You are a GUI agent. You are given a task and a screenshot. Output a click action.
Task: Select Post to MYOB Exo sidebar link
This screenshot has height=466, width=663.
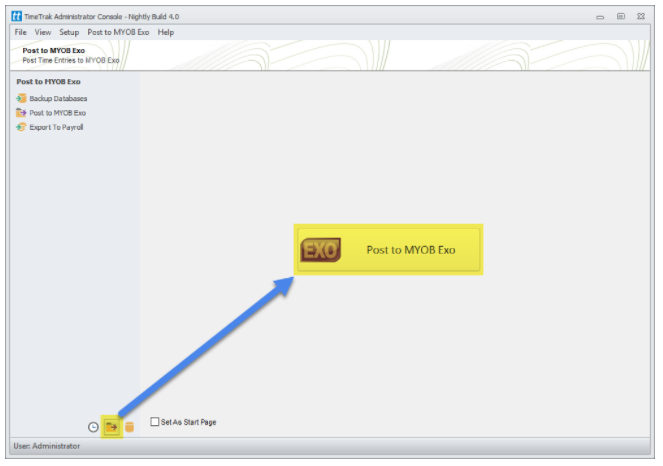pos(58,113)
